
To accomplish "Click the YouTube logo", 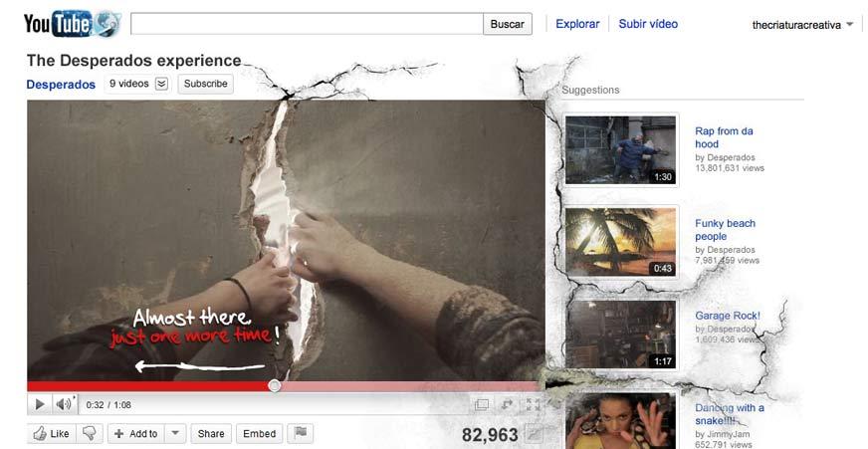I will (72, 24).
